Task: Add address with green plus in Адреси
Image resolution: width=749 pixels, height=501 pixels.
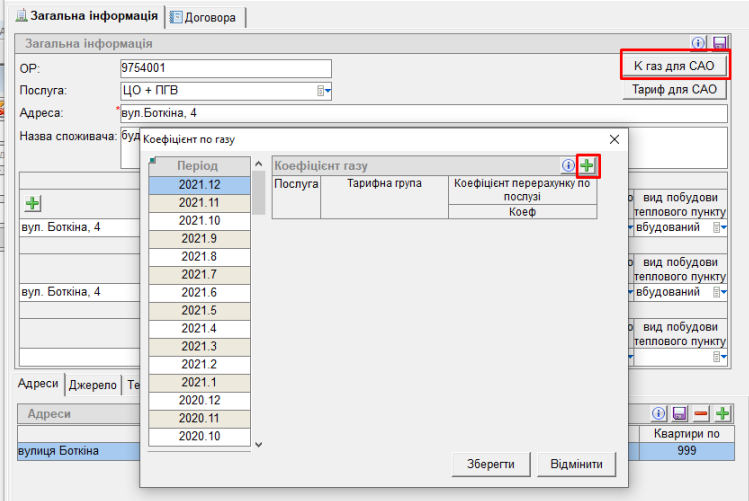Action: coord(721,413)
